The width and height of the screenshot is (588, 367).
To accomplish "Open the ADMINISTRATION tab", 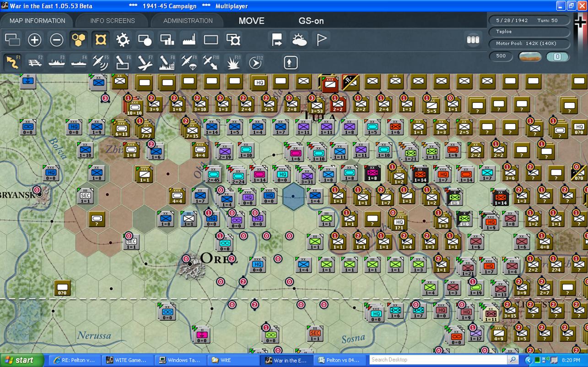I will (188, 21).
